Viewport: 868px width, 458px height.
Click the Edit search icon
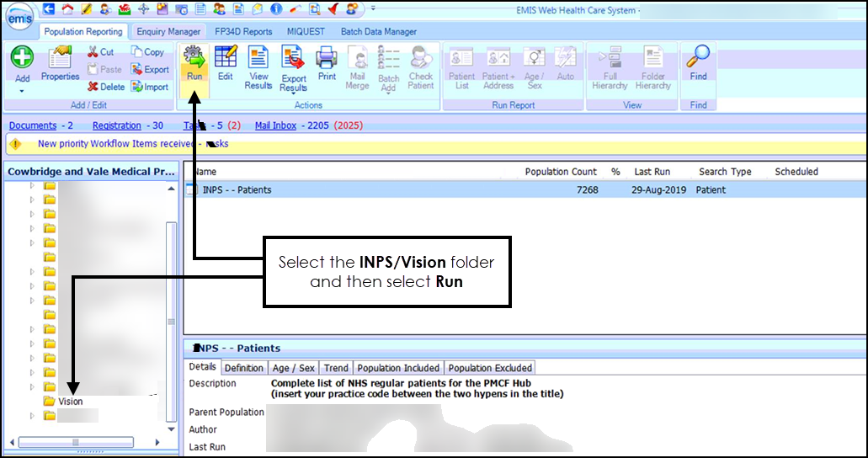click(225, 64)
